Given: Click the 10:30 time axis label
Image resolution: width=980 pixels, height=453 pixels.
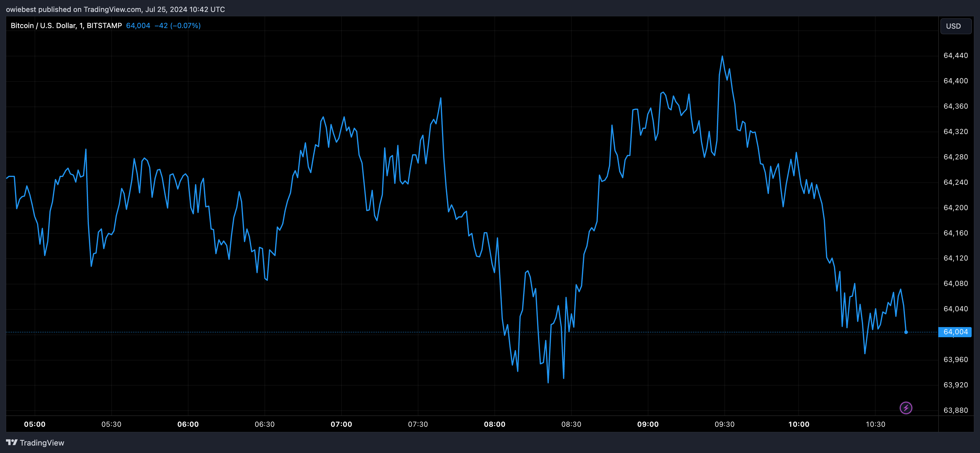Looking at the screenshot, I should 875,424.
